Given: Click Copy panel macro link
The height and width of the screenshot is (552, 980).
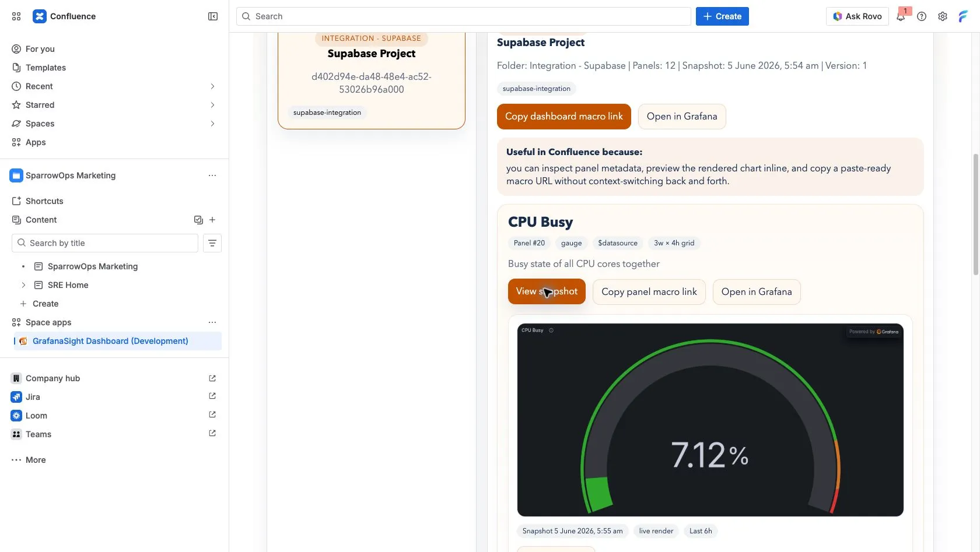Looking at the screenshot, I should point(649,292).
